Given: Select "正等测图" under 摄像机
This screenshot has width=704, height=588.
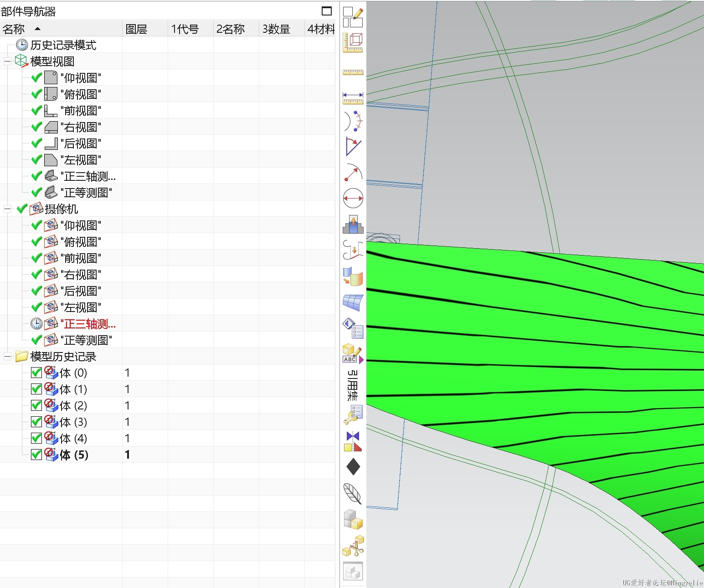Looking at the screenshot, I should (x=86, y=340).
